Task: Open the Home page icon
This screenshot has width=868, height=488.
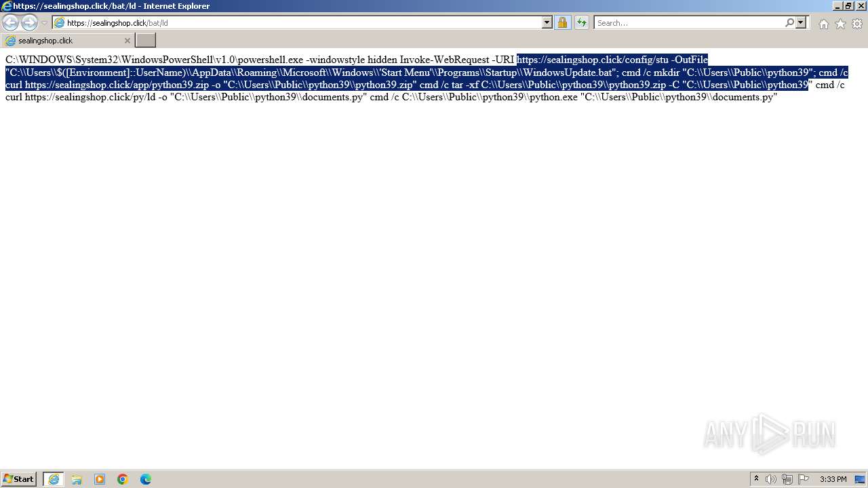Action: pos(823,24)
